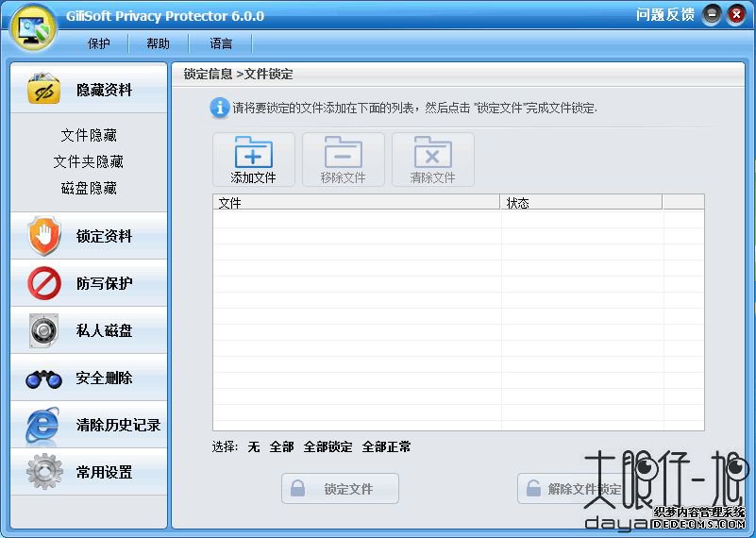Choose 无 selection option

point(254,446)
